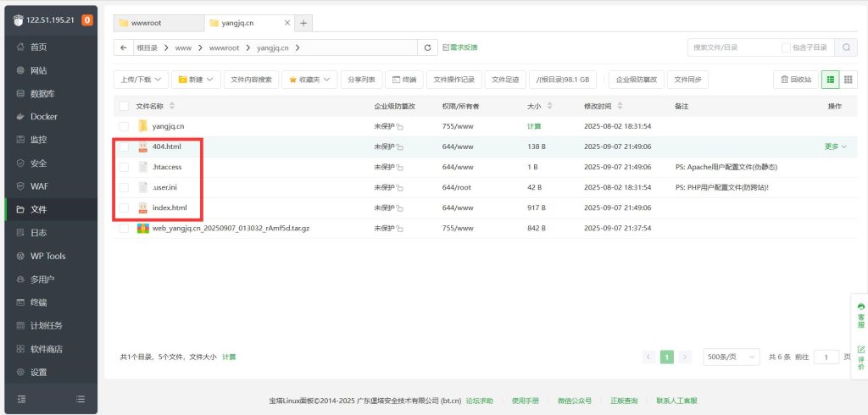Open the index.html file name
868x415 pixels.
(170, 207)
